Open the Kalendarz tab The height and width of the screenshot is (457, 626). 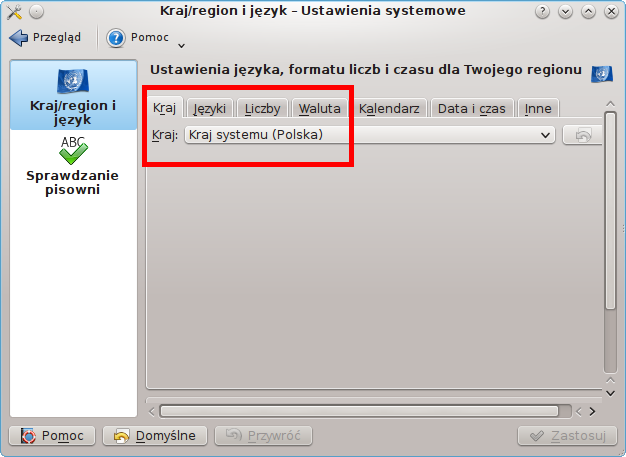pyautogui.click(x=389, y=109)
